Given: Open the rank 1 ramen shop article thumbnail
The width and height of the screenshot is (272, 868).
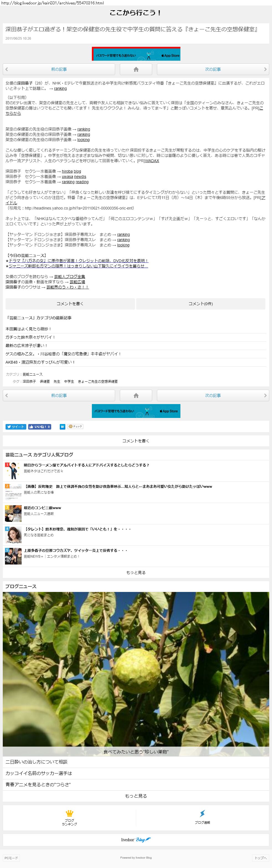Looking at the screenshot, I should [x=13, y=470].
